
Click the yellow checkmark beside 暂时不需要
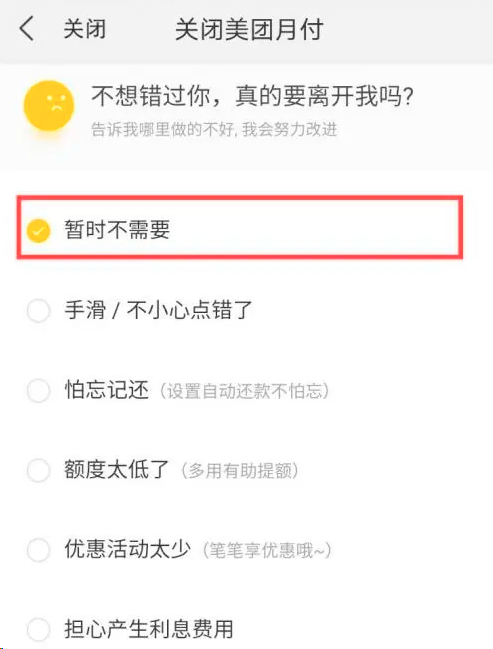pos(38,230)
